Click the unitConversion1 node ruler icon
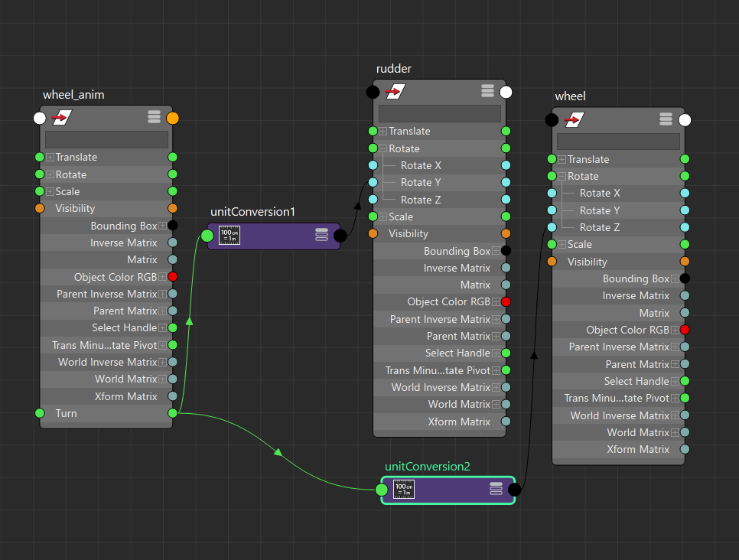The height and width of the screenshot is (560, 739). [x=229, y=235]
